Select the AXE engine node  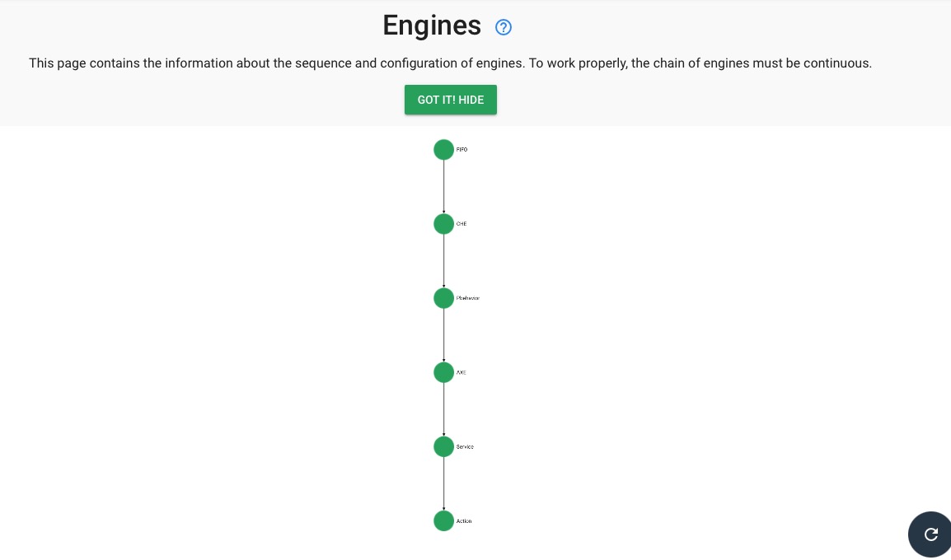tap(443, 371)
